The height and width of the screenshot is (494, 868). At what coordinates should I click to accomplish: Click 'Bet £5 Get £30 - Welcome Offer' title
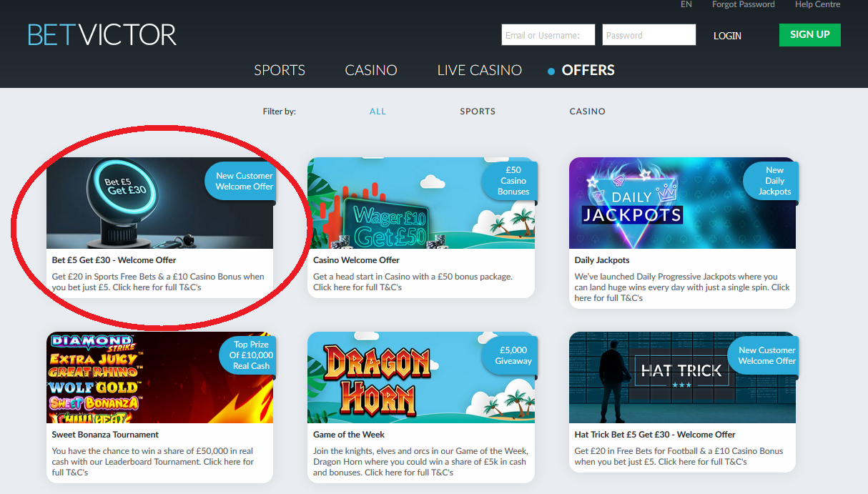pos(114,260)
